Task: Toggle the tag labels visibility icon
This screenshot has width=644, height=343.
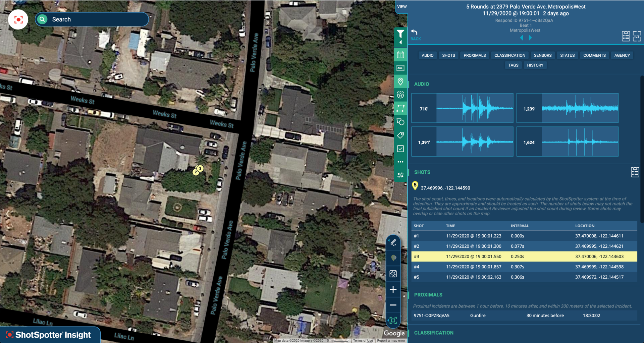Action: coord(400,135)
